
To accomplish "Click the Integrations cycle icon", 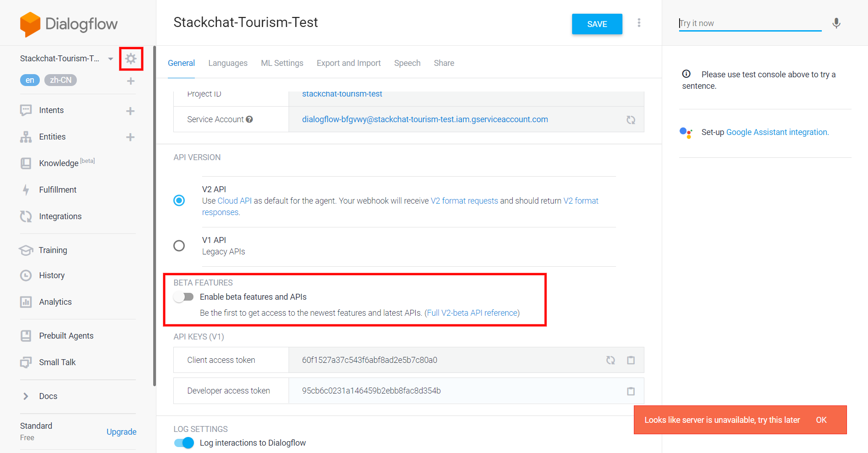I will pyautogui.click(x=26, y=216).
